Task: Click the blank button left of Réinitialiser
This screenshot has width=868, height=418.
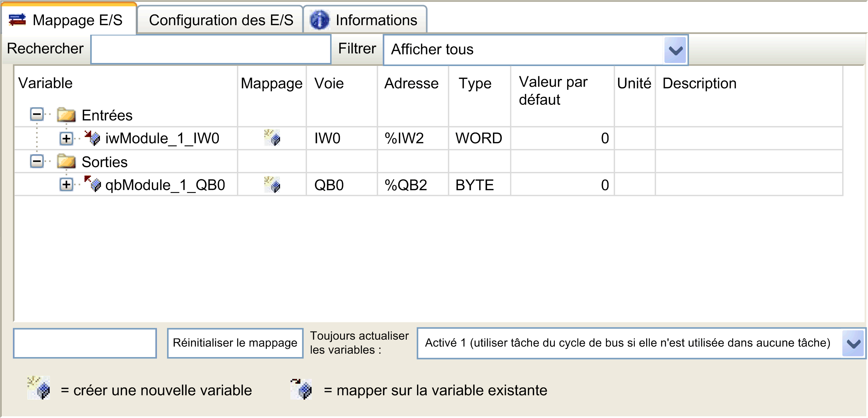Action: tap(85, 343)
